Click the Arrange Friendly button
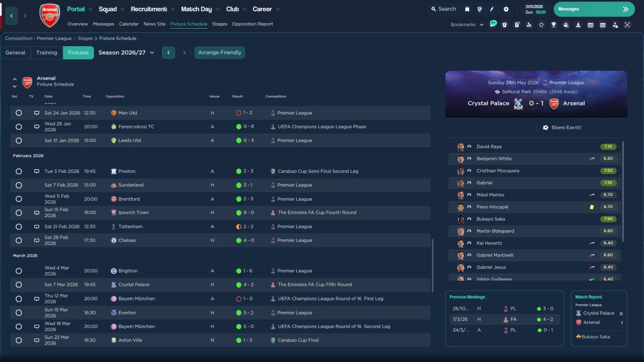Screen dimensions: 644x362 point(220,53)
